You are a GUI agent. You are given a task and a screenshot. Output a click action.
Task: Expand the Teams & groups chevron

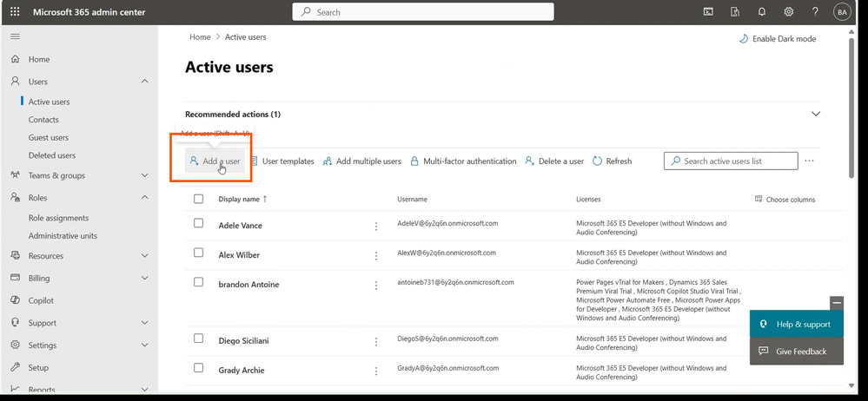pyautogui.click(x=145, y=175)
